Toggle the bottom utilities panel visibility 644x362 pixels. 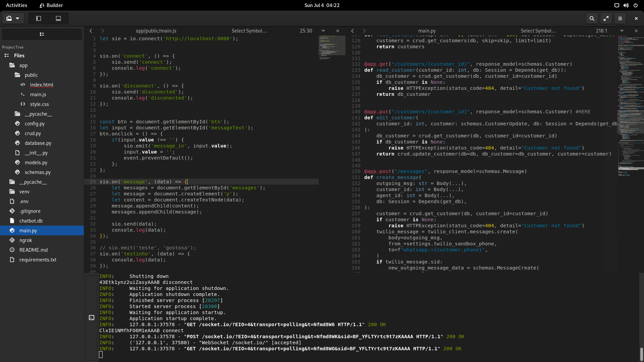(x=58, y=18)
